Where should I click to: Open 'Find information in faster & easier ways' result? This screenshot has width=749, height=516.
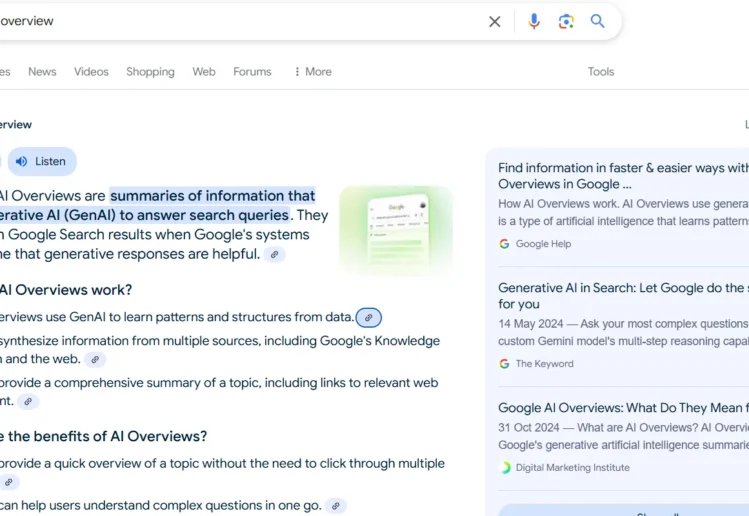(623, 176)
